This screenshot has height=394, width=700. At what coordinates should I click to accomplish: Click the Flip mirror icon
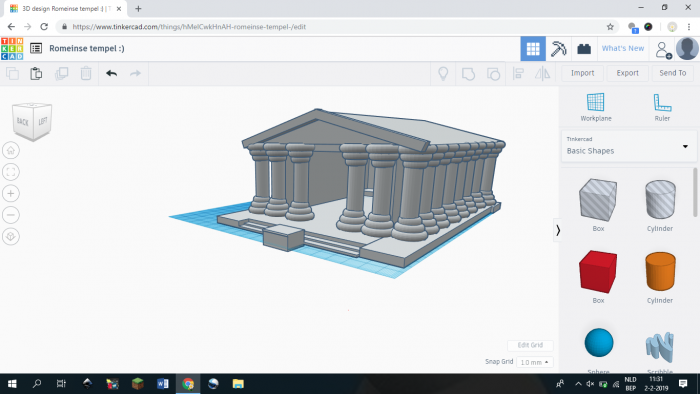(x=542, y=73)
